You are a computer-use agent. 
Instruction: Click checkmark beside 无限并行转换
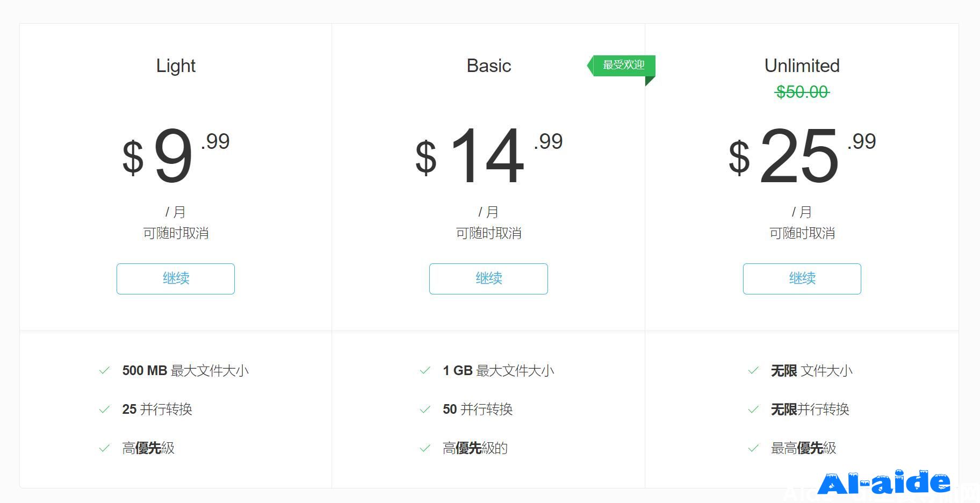(x=753, y=409)
